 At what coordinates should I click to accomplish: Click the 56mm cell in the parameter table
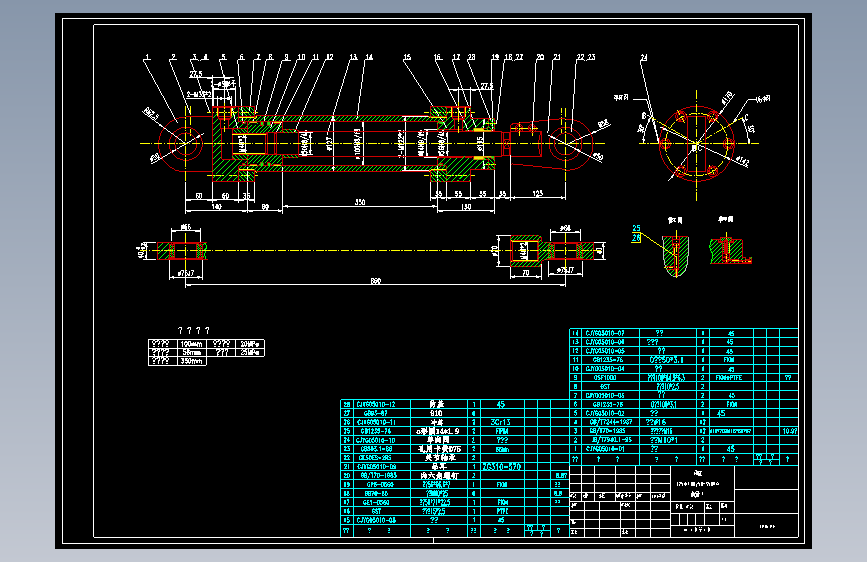tap(191, 352)
